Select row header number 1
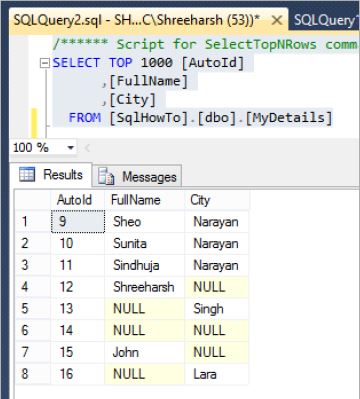This screenshot has width=360, height=399. [x=33, y=221]
